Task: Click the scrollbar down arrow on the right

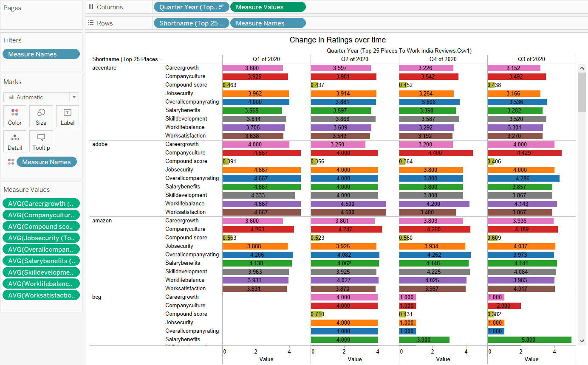Action: [582, 341]
